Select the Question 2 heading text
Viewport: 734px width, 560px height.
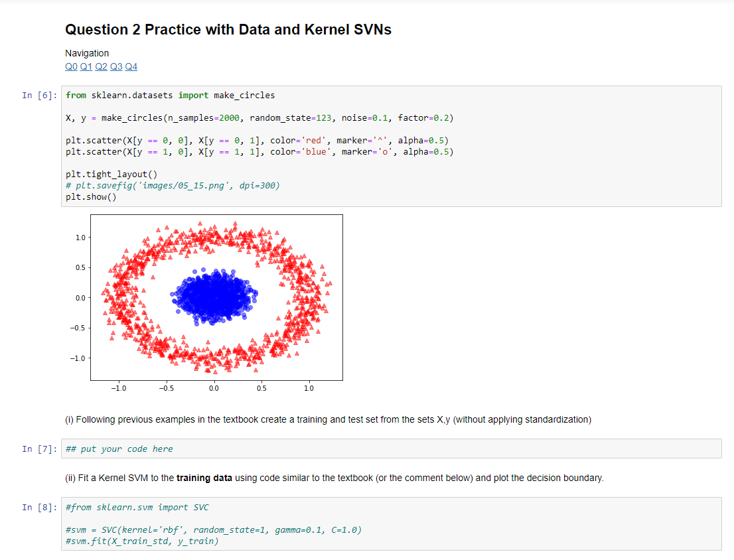click(x=228, y=29)
